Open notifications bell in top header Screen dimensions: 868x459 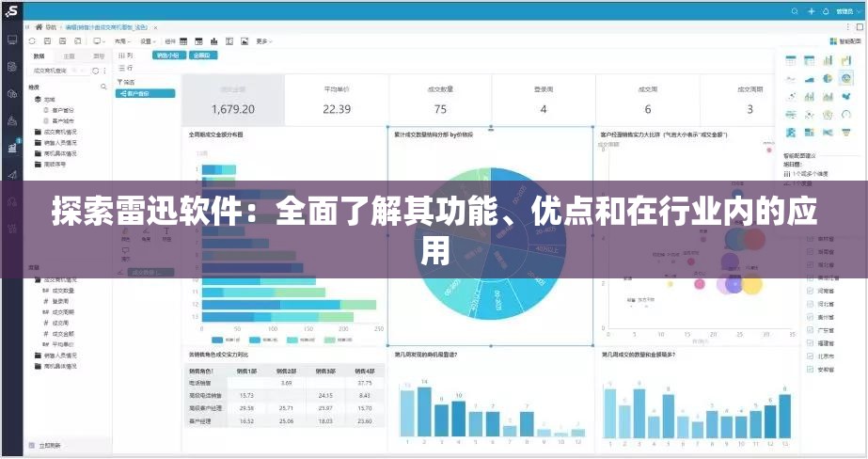coord(826,11)
